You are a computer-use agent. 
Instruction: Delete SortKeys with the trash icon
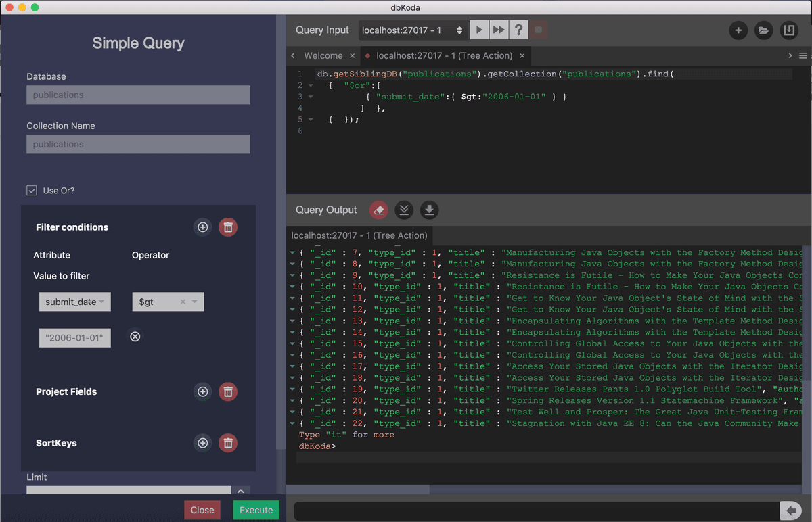pyautogui.click(x=228, y=443)
